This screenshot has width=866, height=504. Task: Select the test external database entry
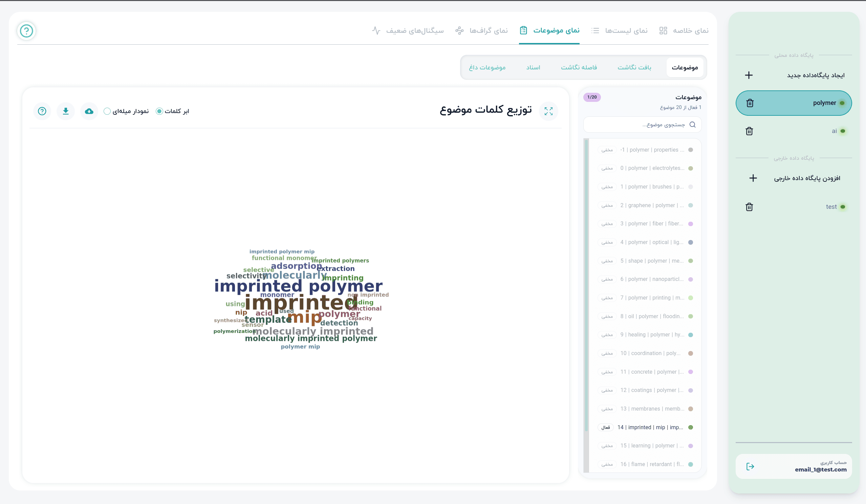[x=794, y=207]
